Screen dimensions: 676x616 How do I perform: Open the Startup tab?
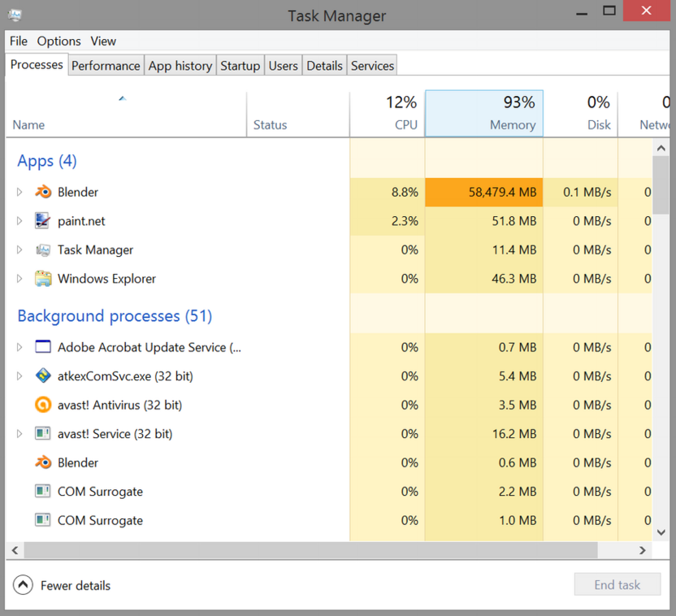coord(240,66)
